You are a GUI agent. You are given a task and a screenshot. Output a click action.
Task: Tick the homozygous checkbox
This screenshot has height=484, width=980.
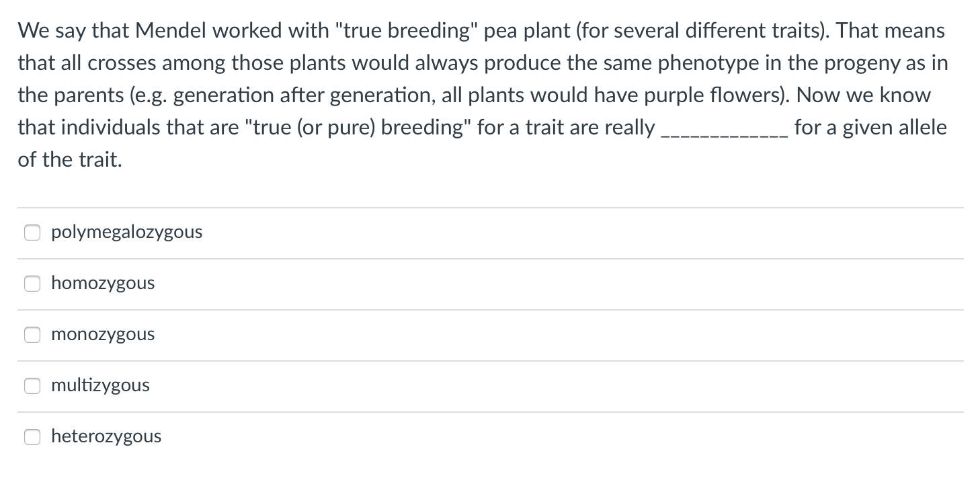[32, 284]
